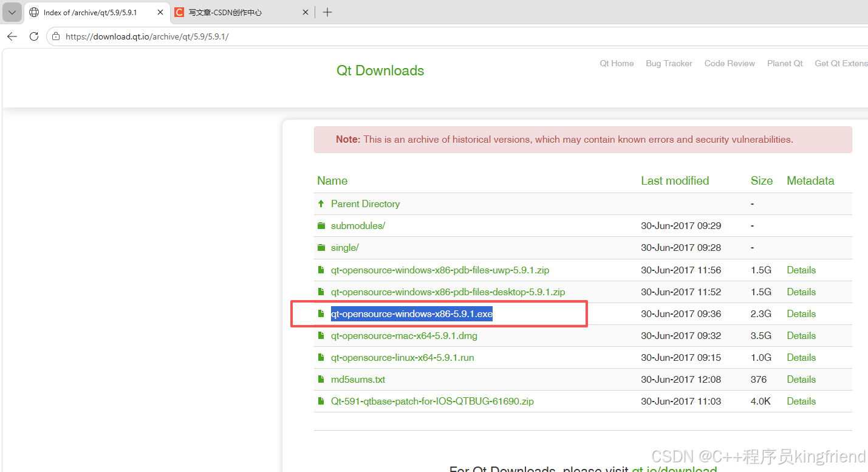Viewport: 868px width, 472px height.
Task: Click the 30-Jun-2017 12:08 timestamp
Action: pyautogui.click(x=681, y=379)
